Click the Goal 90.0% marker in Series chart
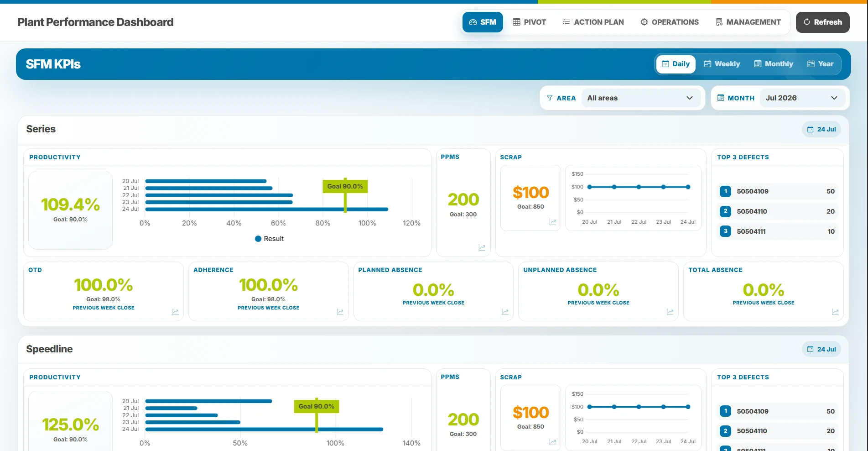This screenshot has width=868, height=451. point(345,186)
